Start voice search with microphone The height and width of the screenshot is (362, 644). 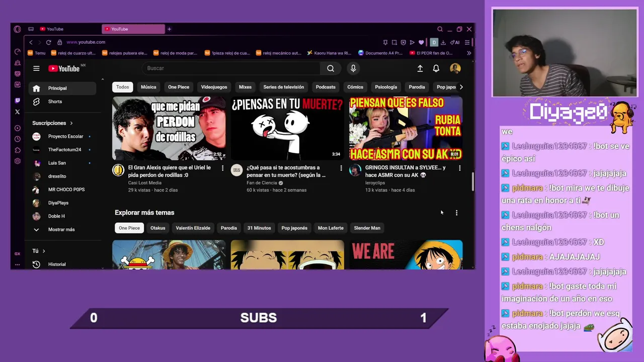coord(353,68)
